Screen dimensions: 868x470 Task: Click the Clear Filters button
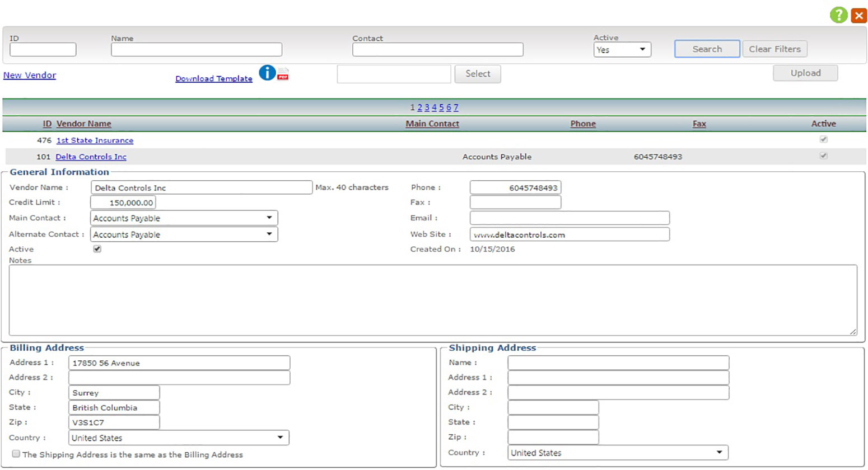coord(774,49)
